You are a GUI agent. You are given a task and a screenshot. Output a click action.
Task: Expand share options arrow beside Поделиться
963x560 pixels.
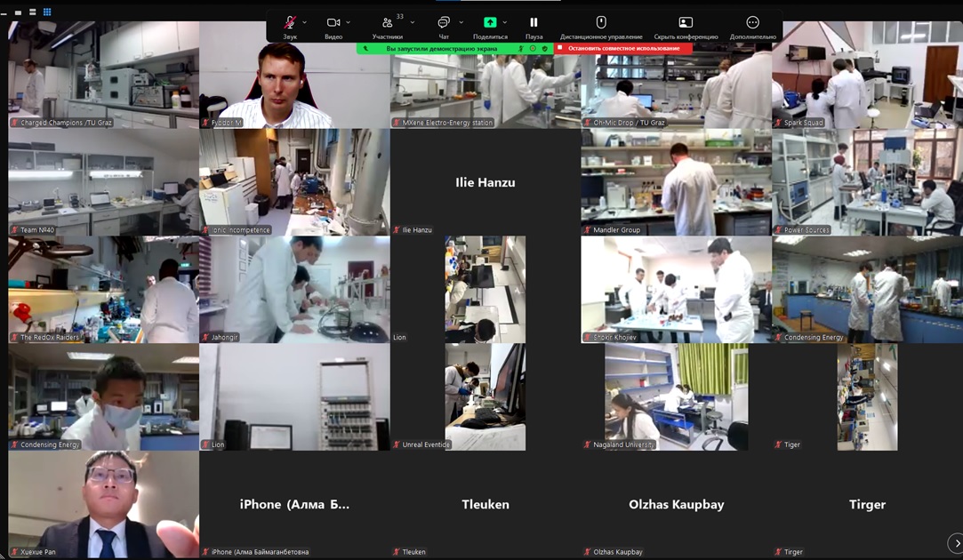(x=505, y=23)
